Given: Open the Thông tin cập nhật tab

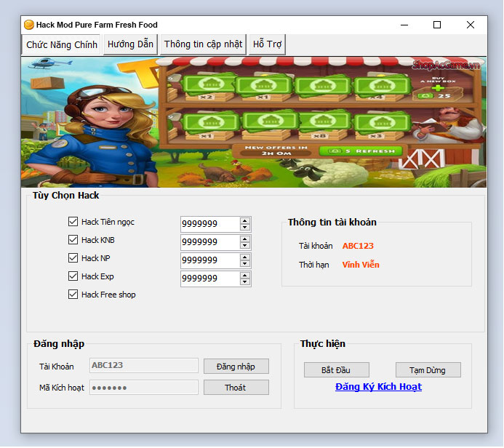Looking at the screenshot, I should pyautogui.click(x=203, y=44).
